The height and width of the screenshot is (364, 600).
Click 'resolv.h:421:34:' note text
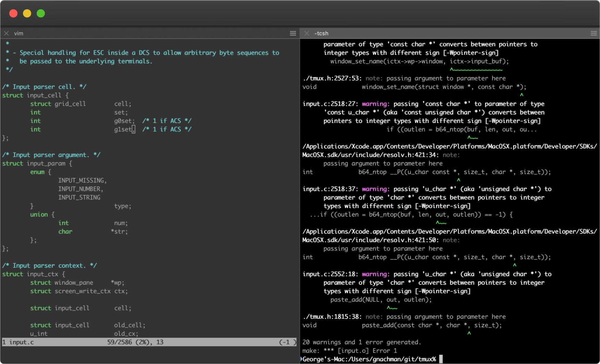tap(411, 155)
